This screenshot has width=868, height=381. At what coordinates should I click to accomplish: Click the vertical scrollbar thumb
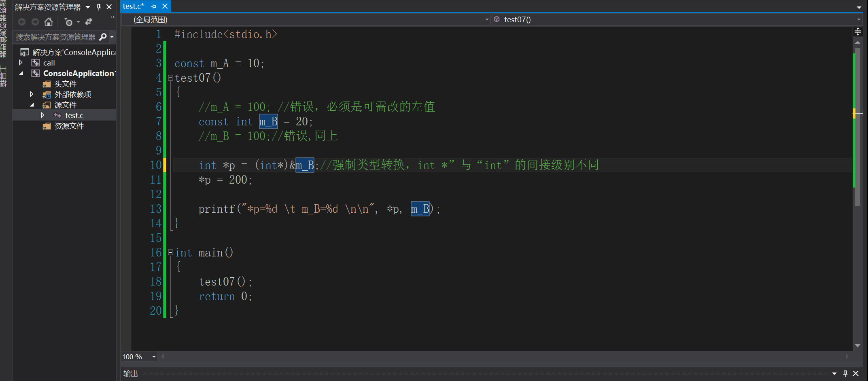[857, 127]
